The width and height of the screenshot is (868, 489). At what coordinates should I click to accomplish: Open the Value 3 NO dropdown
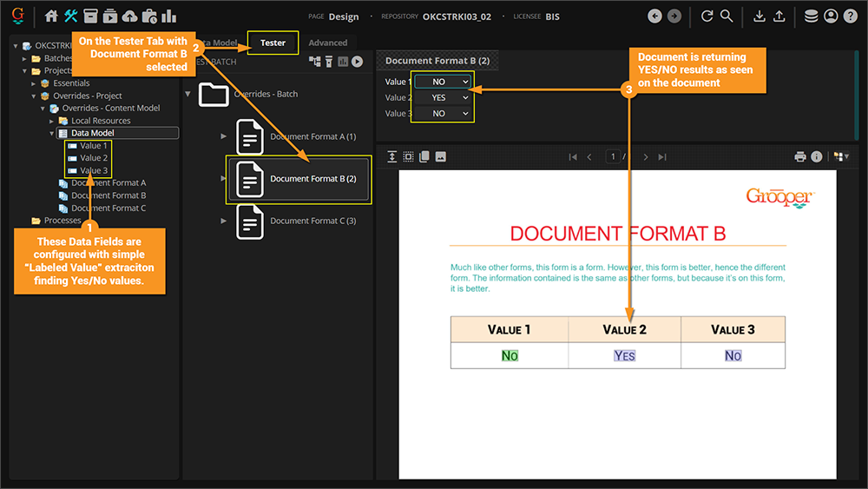pyautogui.click(x=444, y=114)
